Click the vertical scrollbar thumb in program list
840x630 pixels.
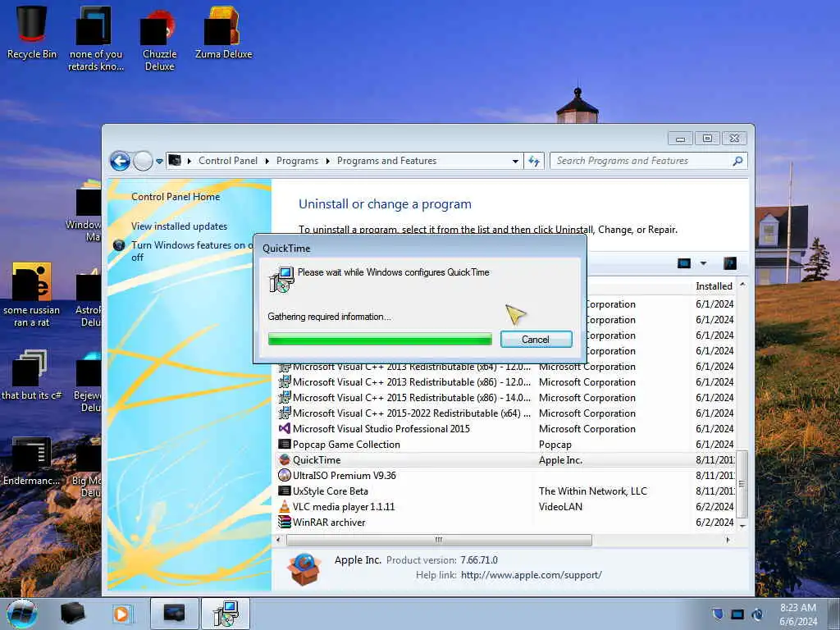coord(742,484)
